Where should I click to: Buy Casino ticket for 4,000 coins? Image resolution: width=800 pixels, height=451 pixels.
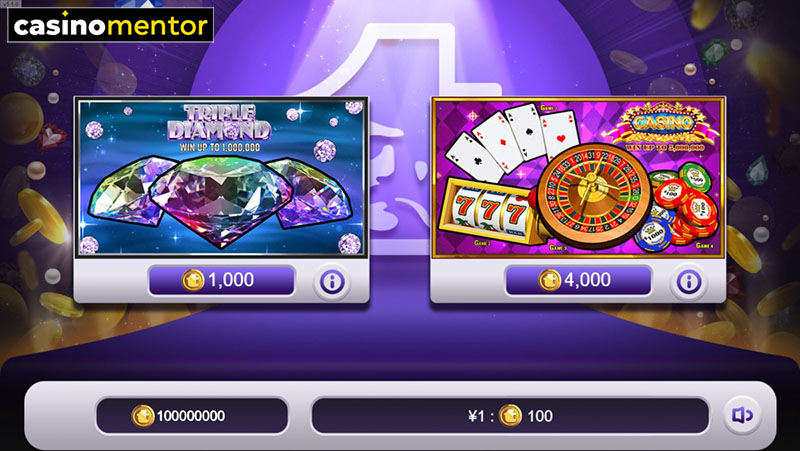(578, 280)
